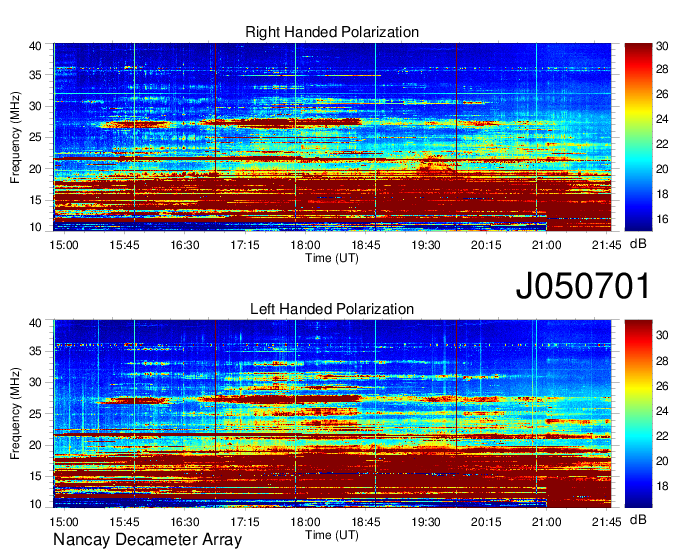
Task: Click the "18" dB value on Left Handed colorbar
Action: 662,486
